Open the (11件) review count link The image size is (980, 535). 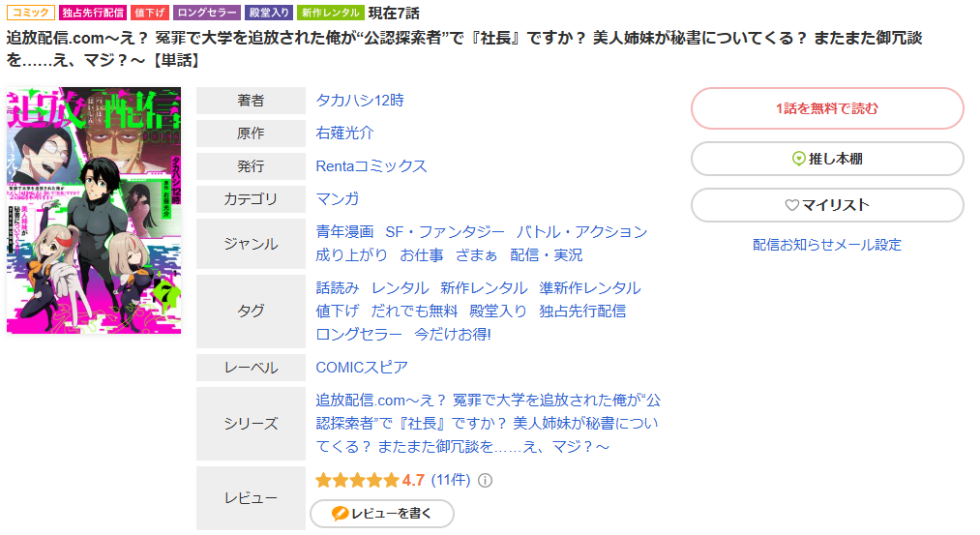click(x=451, y=480)
